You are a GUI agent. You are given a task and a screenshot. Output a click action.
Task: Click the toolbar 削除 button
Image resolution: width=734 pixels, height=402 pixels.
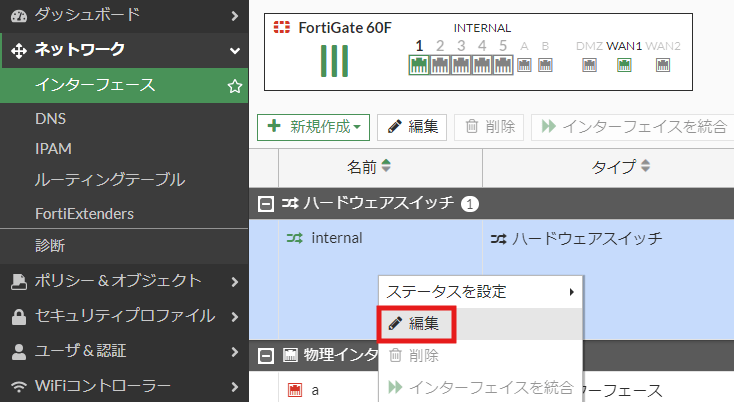coord(489,127)
